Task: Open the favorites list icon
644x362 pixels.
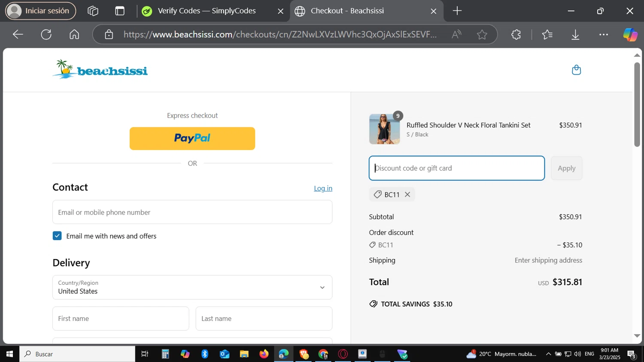Action: tap(547, 34)
